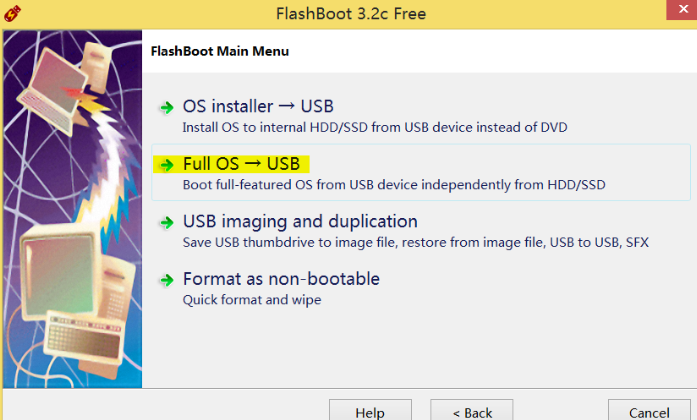This screenshot has height=420, width=697.
Task: Click the FlashBoot app icon in title bar
Action: tap(12, 13)
